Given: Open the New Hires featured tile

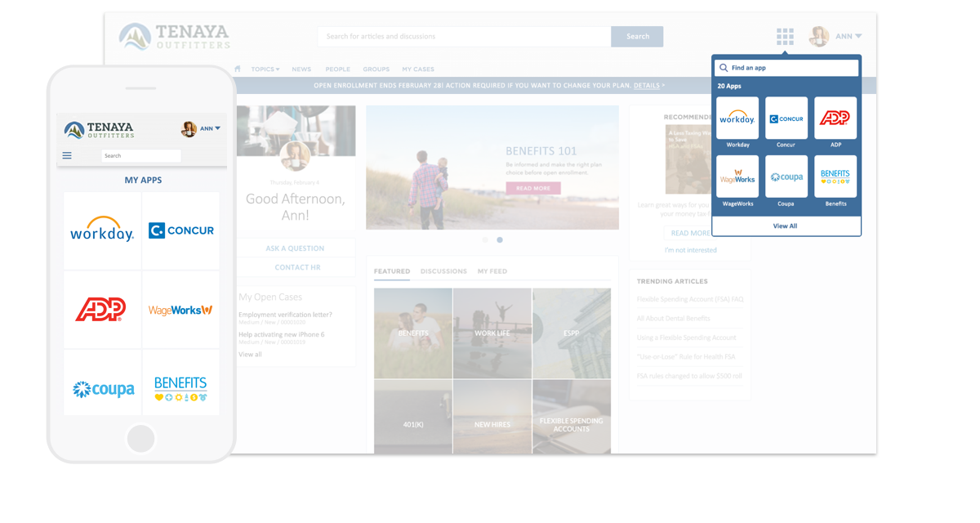Looking at the screenshot, I should click(x=492, y=417).
